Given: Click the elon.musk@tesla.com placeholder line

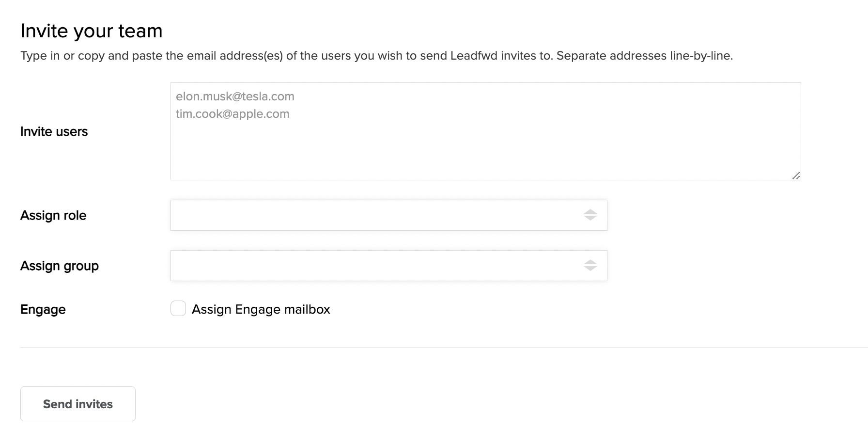Looking at the screenshot, I should (235, 96).
